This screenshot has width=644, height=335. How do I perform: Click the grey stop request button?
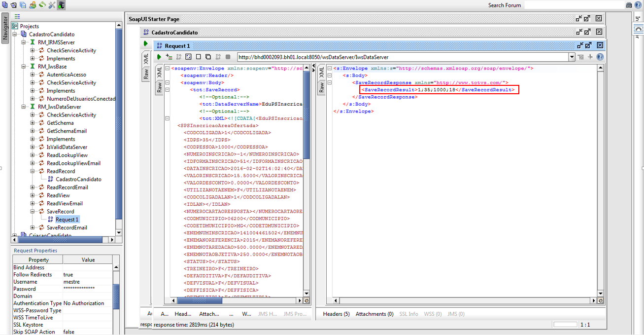coord(228,57)
